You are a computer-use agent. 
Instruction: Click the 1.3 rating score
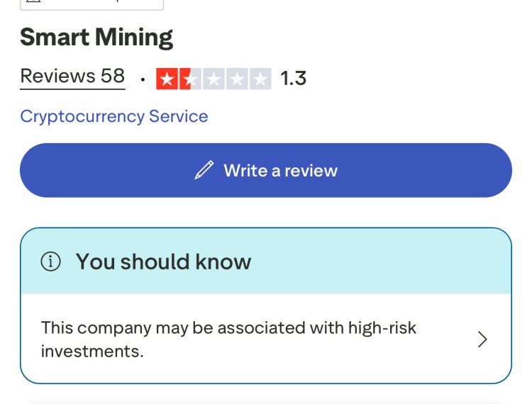click(294, 78)
